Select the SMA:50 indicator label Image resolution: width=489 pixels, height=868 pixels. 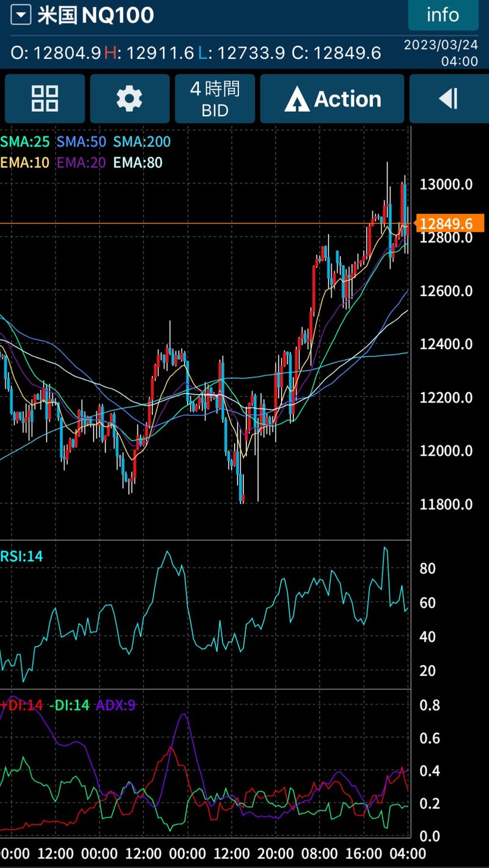point(81,142)
